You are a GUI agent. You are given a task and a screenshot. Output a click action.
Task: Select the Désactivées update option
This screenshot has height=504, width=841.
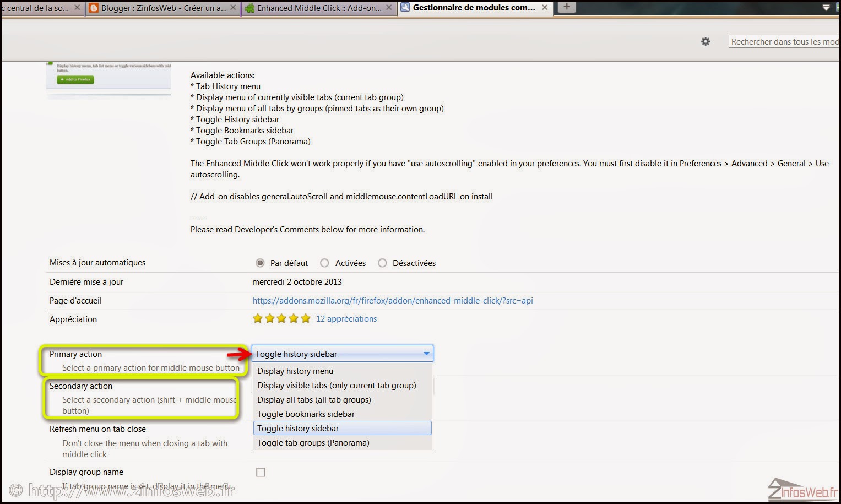(x=382, y=263)
